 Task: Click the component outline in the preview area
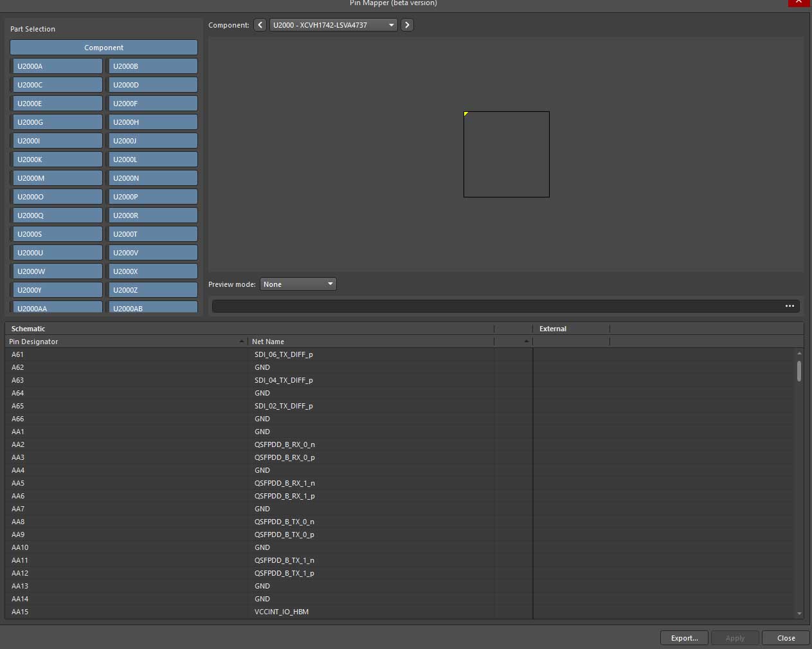pos(507,154)
